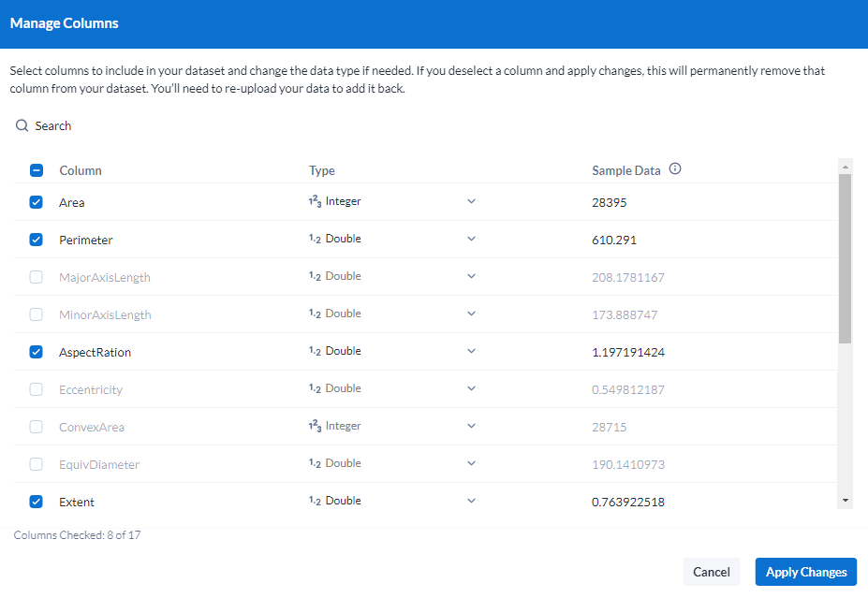This screenshot has height=598, width=868.
Task: Click the Integer type icon for ConvexArea
Action: tap(316, 426)
